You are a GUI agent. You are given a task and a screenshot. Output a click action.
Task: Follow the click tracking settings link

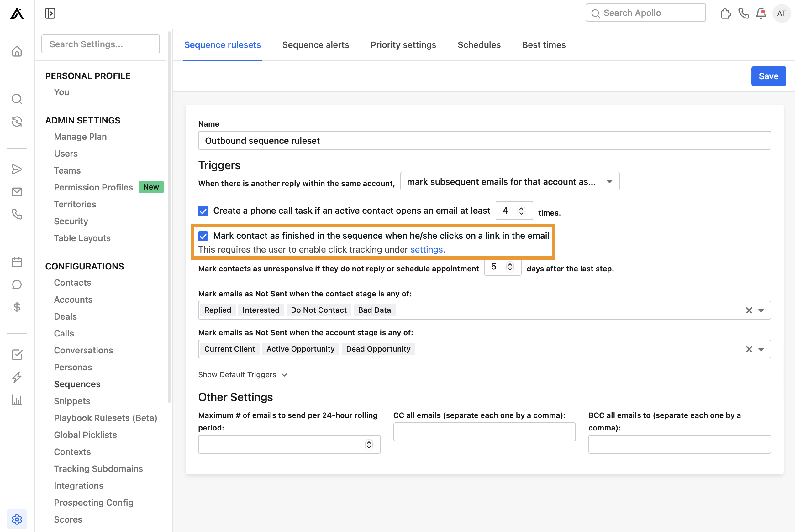[x=426, y=249]
